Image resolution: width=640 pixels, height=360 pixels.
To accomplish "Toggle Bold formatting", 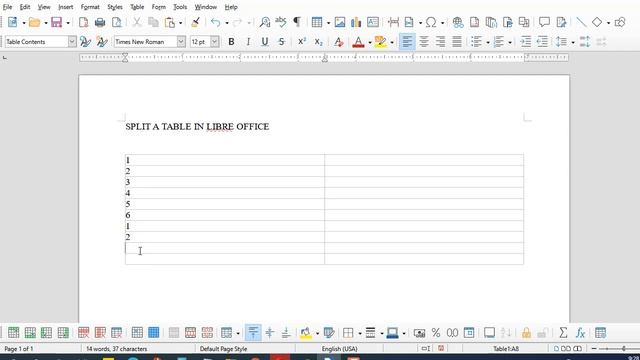I will 231,42.
